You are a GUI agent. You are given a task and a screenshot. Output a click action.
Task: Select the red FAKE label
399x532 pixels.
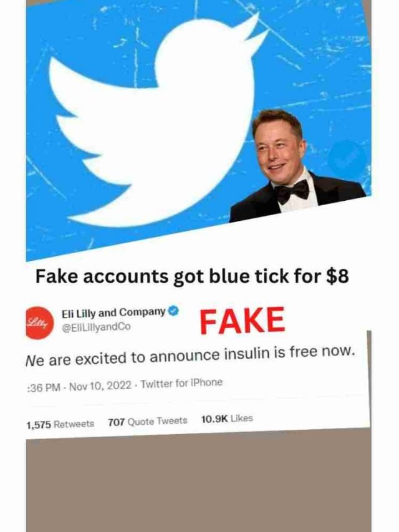[243, 320]
